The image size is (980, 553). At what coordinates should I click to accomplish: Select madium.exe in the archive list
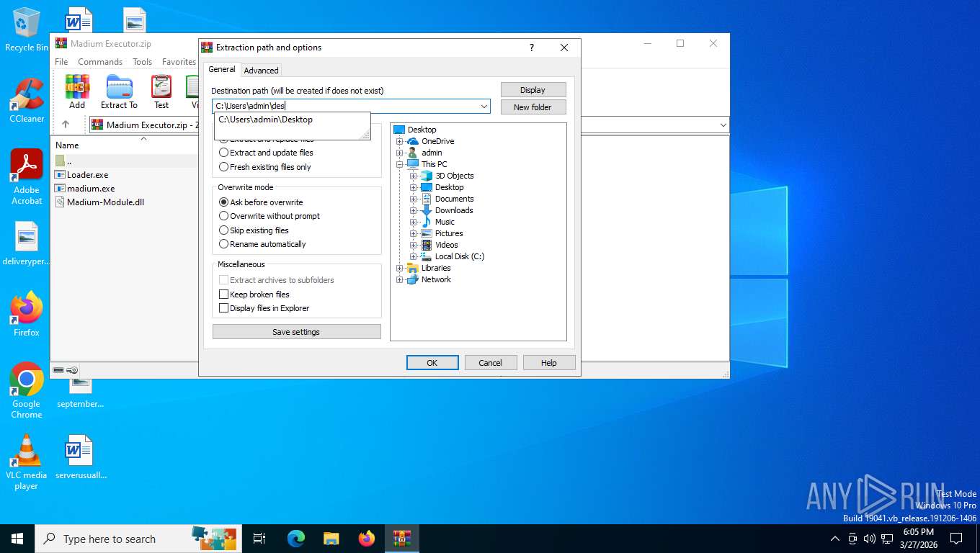click(90, 189)
